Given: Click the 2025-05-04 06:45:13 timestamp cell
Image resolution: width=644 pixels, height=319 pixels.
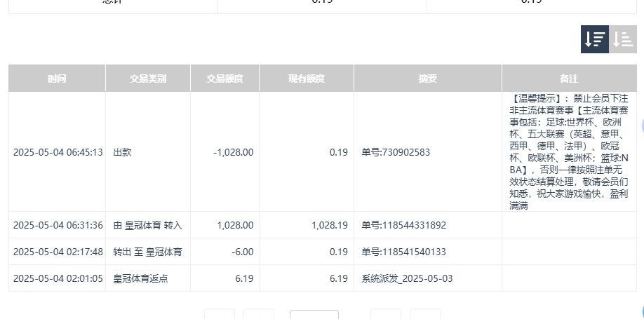Looking at the screenshot, I should coord(58,152).
